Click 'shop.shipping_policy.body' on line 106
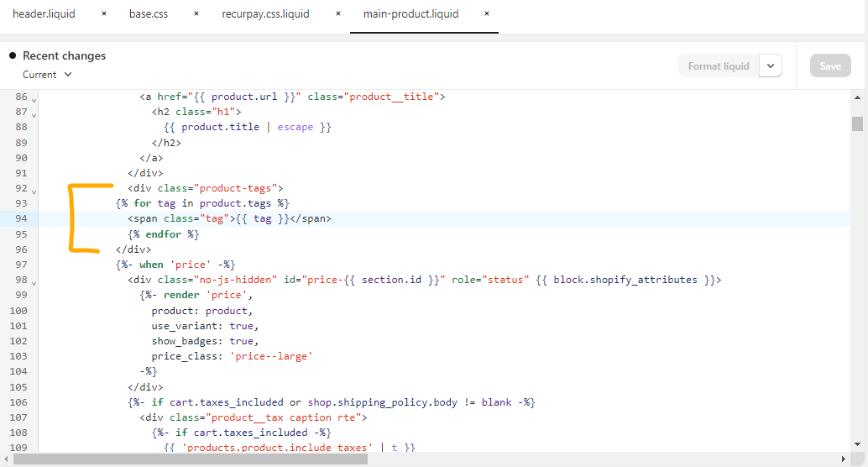This screenshot has width=868, height=467. (383, 402)
